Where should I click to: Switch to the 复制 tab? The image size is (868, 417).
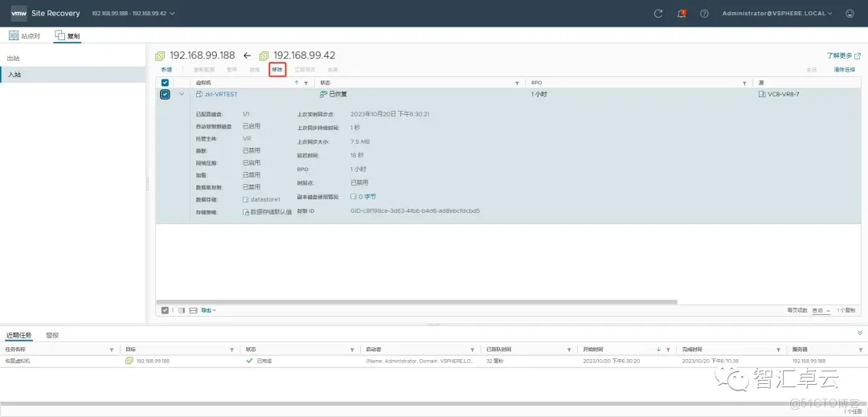pos(68,36)
